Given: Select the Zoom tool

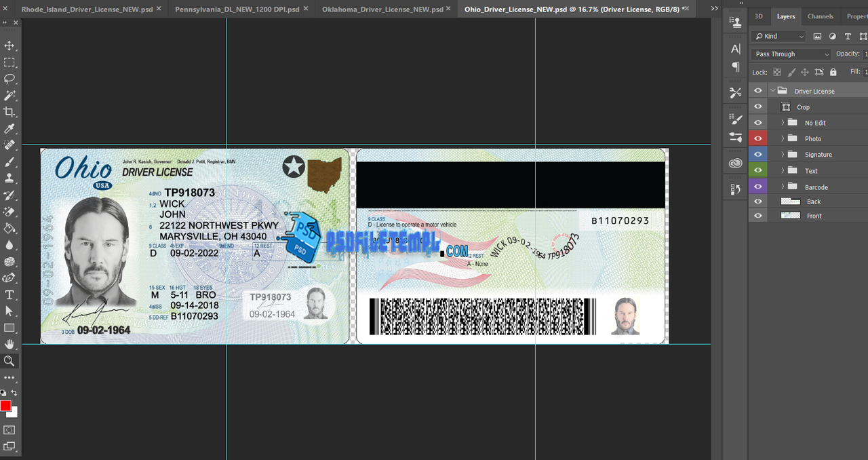Looking at the screenshot, I should 9,361.
